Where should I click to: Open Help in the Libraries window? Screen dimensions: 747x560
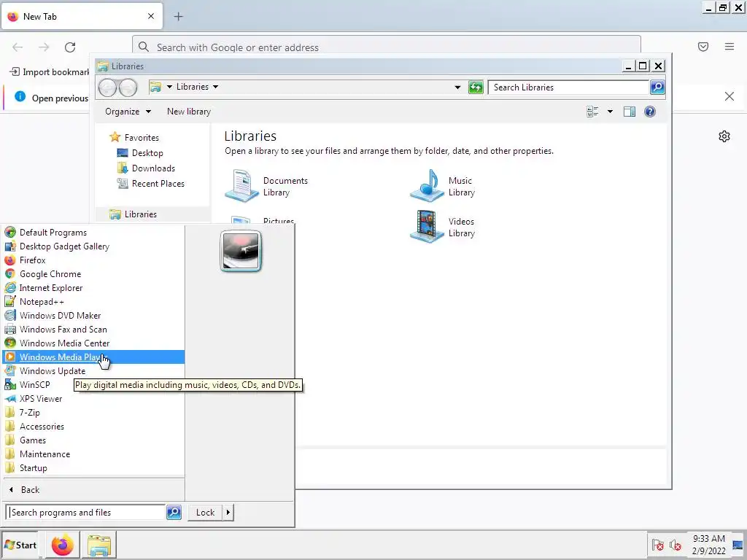(x=650, y=112)
